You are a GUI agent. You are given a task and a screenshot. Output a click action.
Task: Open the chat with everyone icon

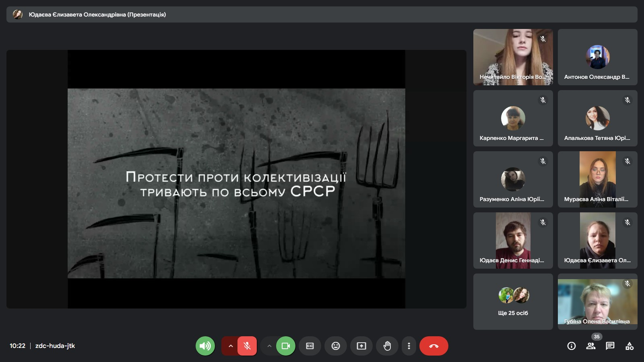[x=610, y=346]
